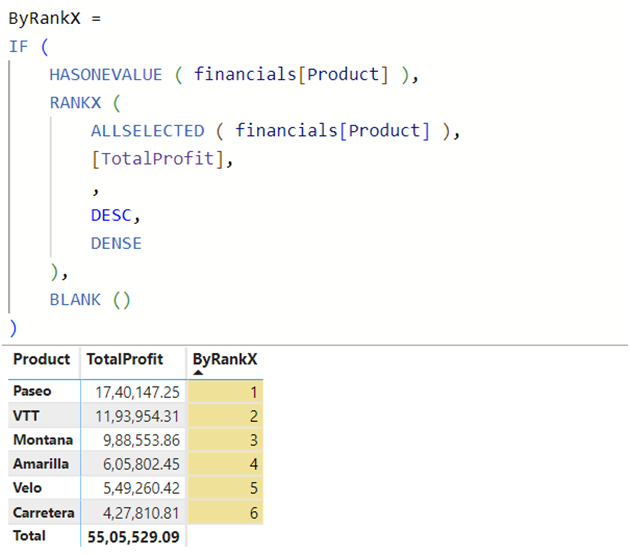Click financials[Product] inside HASONEVALUE

291,75
